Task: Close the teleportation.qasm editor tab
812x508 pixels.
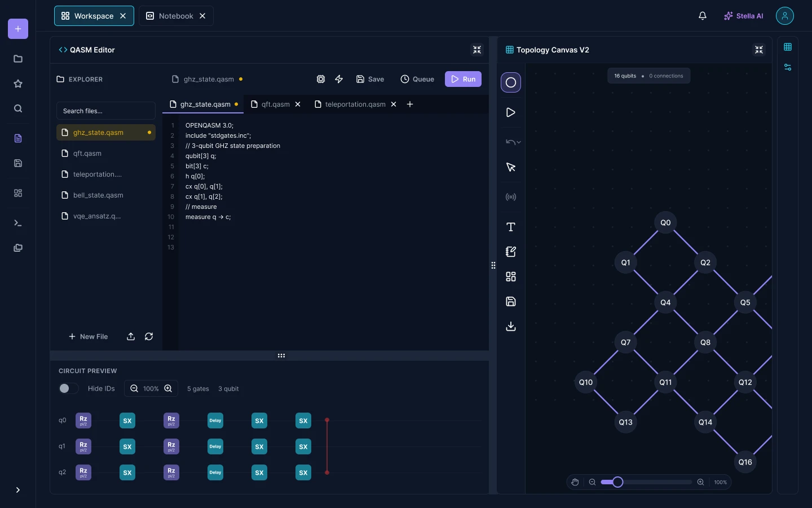Action: pyautogui.click(x=394, y=104)
